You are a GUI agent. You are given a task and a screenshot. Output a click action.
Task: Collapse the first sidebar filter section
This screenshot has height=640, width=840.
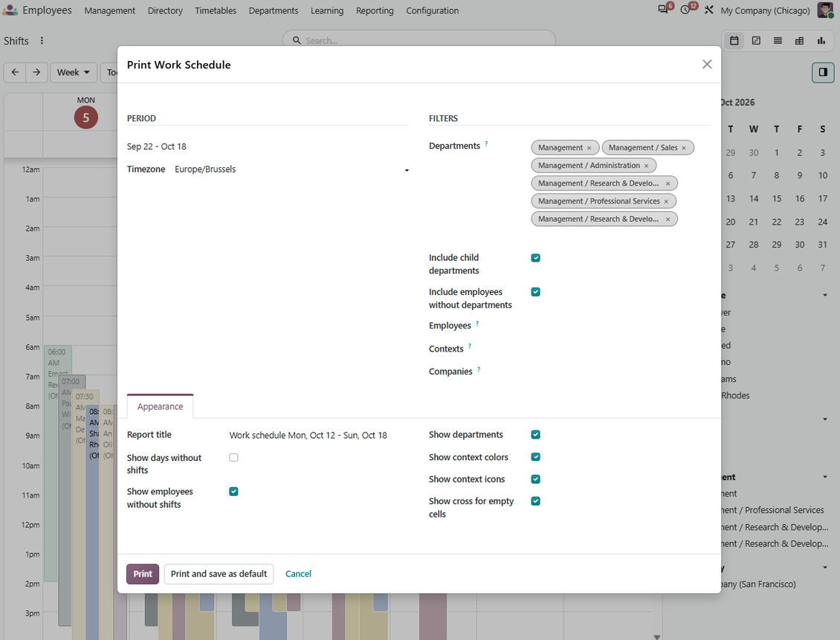[825, 295]
